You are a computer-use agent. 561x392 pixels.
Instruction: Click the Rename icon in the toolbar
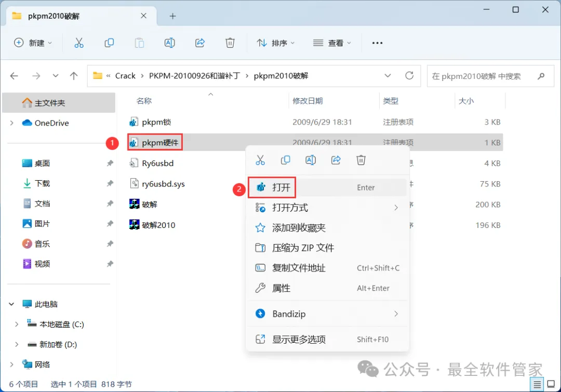pyautogui.click(x=169, y=43)
